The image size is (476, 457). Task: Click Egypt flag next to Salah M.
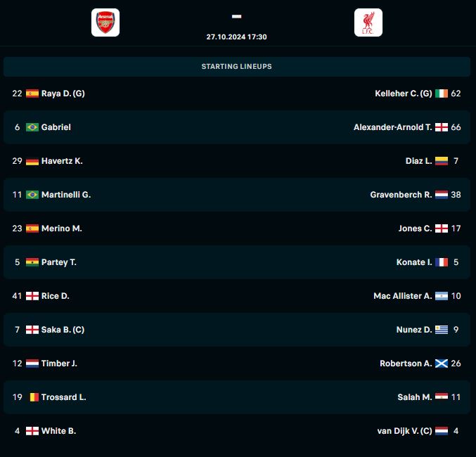pos(442,397)
